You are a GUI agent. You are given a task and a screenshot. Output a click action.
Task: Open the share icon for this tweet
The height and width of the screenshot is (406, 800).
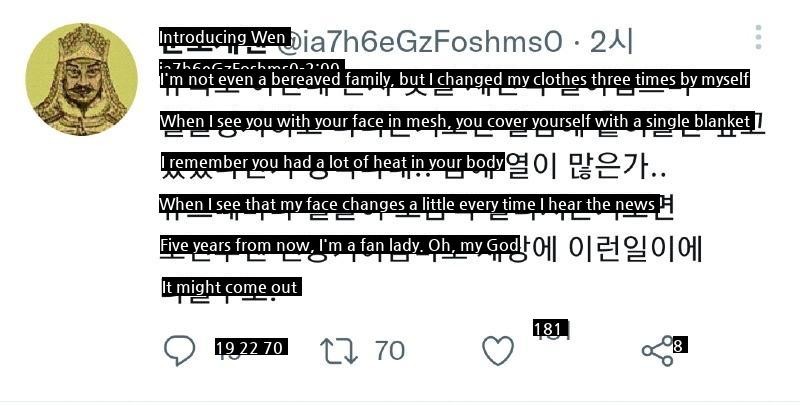(x=657, y=350)
